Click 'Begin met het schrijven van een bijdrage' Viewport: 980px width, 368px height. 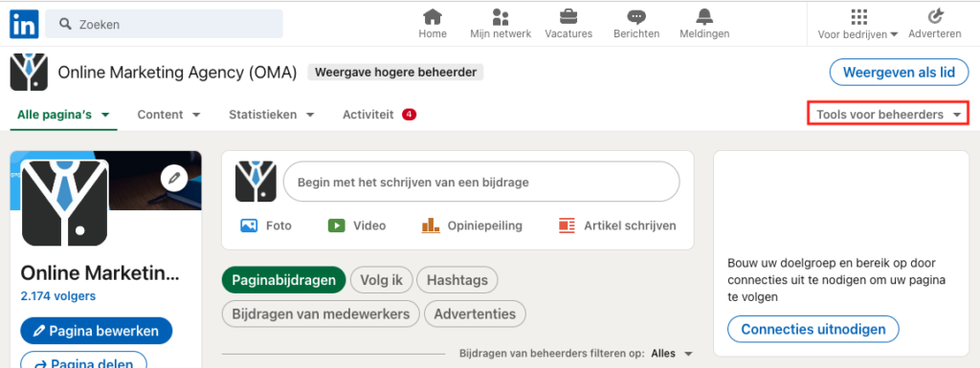point(481,183)
